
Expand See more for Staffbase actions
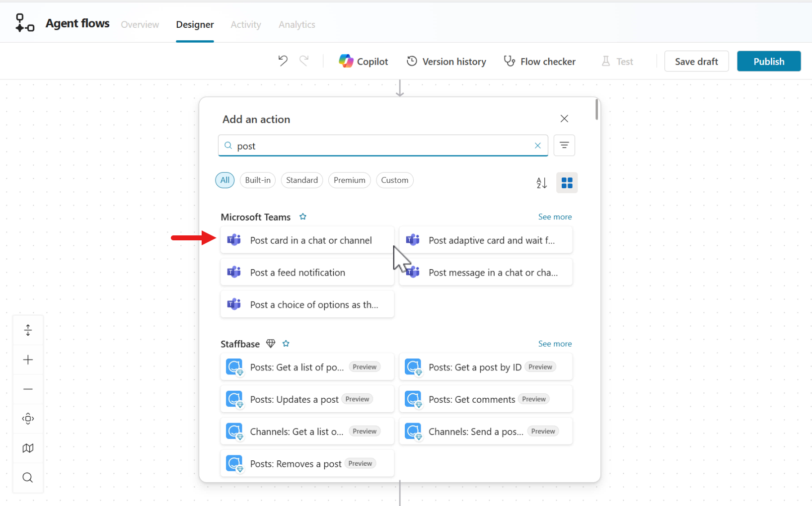coord(555,344)
